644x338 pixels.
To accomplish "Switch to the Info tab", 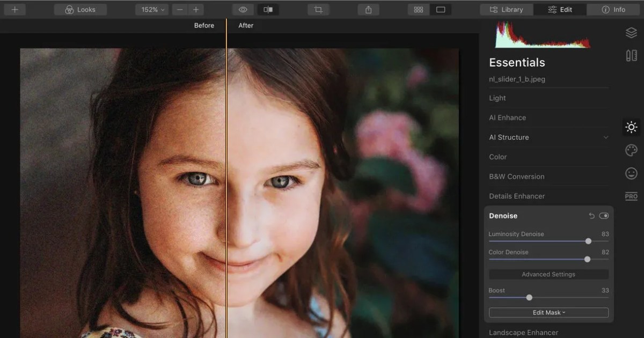I will tap(612, 9).
